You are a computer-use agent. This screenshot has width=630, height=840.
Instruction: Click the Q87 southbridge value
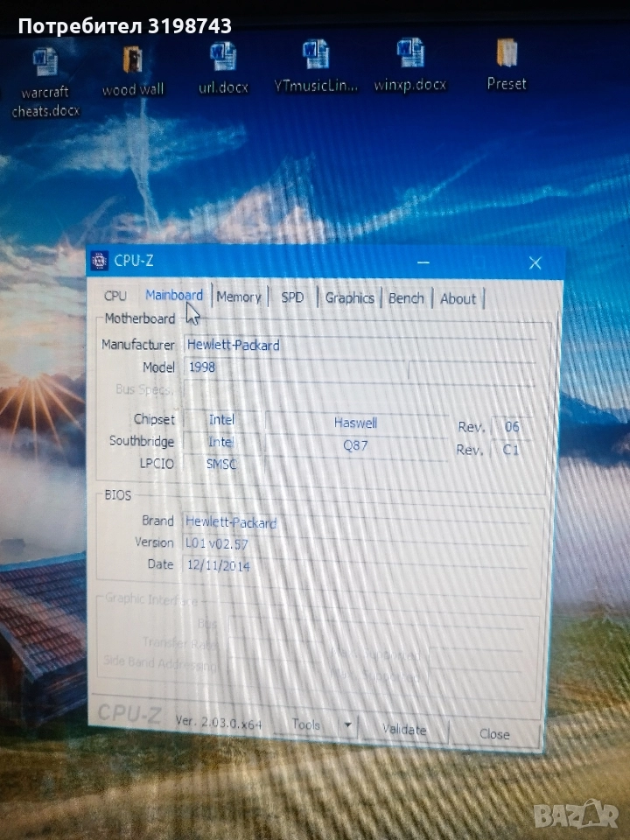[356, 445]
